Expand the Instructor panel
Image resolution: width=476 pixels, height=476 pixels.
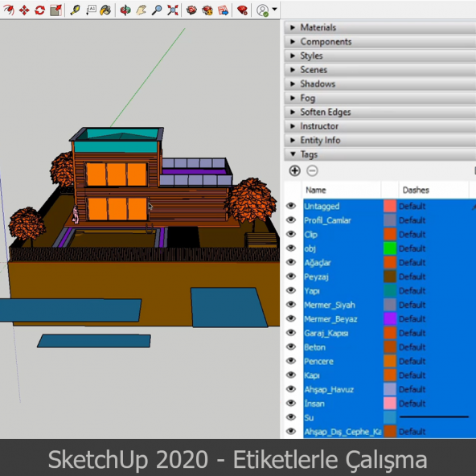coord(380,126)
